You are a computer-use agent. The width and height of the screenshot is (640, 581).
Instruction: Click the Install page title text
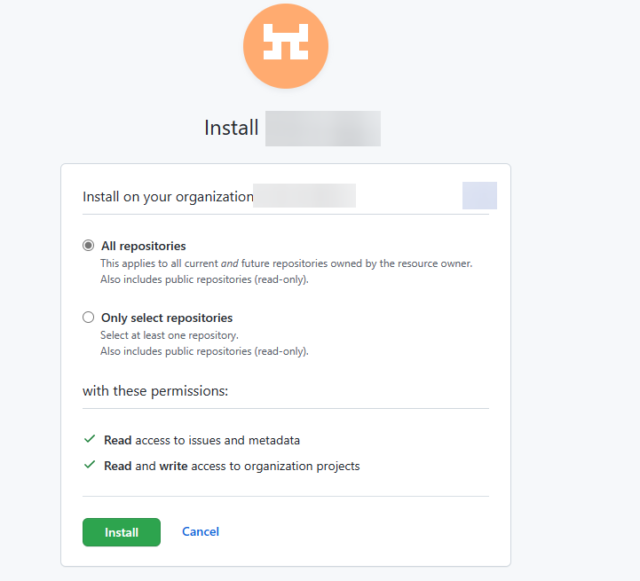(x=231, y=128)
